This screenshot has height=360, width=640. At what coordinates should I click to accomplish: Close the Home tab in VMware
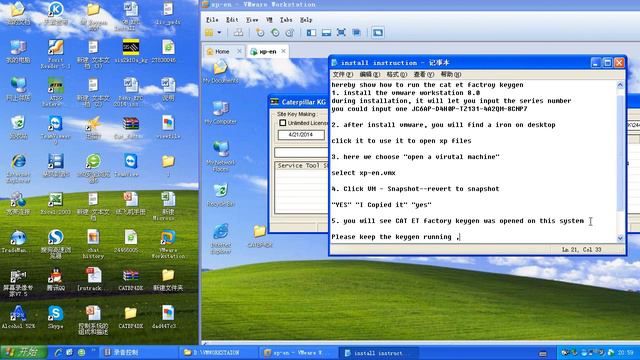coord(240,51)
